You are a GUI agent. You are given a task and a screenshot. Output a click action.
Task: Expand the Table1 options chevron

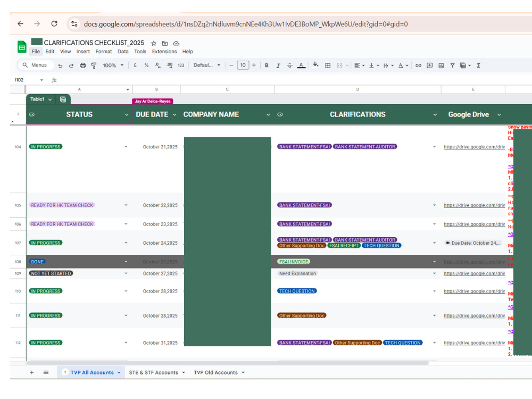point(50,99)
